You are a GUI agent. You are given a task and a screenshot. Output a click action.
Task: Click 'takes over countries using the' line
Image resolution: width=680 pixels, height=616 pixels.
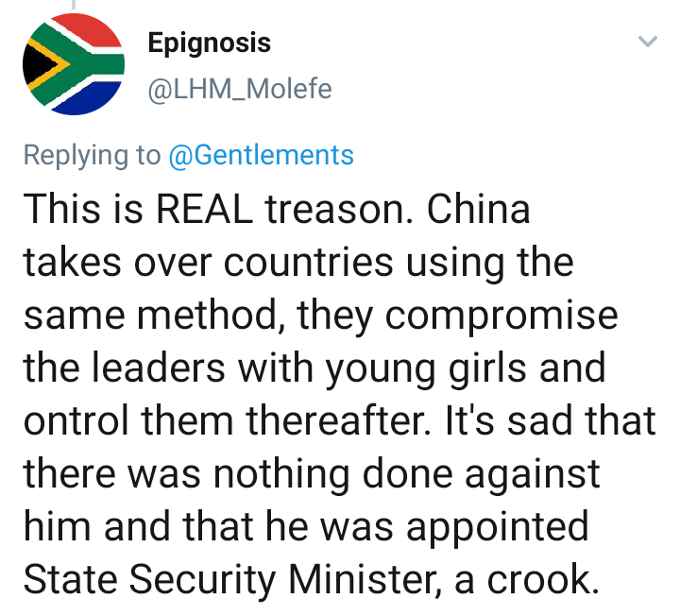(x=298, y=263)
